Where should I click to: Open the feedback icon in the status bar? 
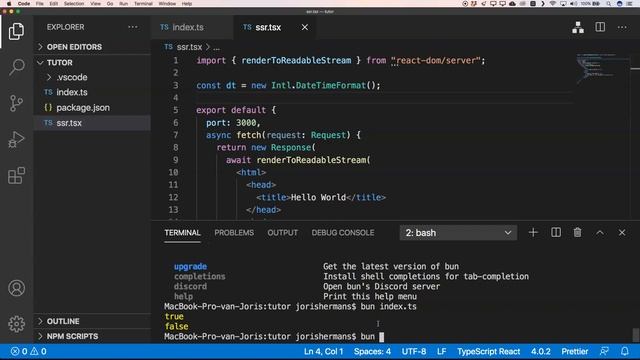tap(604, 351)
